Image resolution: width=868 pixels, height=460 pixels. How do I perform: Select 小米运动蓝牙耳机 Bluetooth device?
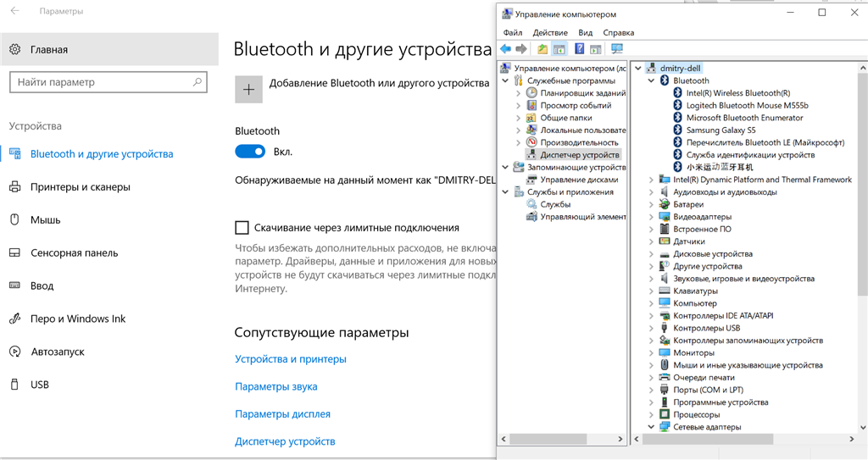click(721, 167)
